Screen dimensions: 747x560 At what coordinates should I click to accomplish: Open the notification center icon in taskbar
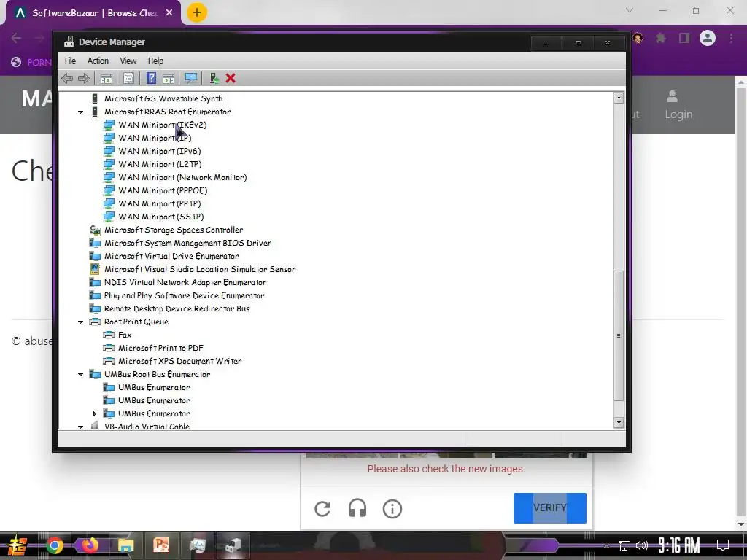click(x=723, y=545)
